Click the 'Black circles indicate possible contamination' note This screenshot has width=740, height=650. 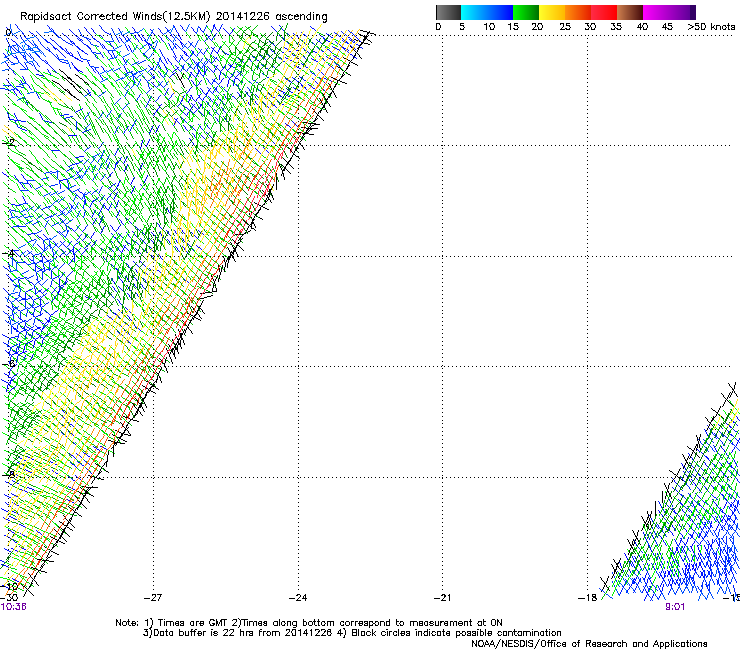[456, 633]
